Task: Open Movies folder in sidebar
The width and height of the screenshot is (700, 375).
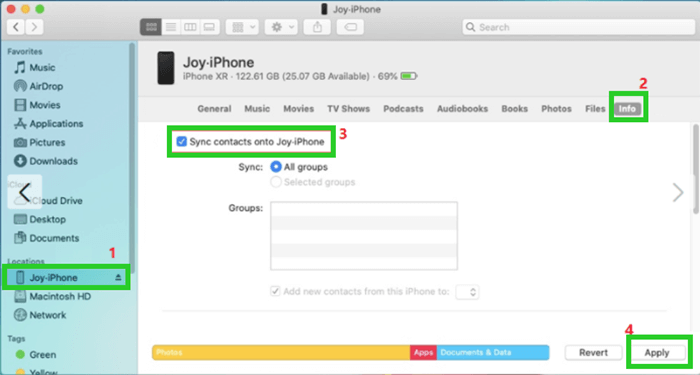Action: (38, 105)
